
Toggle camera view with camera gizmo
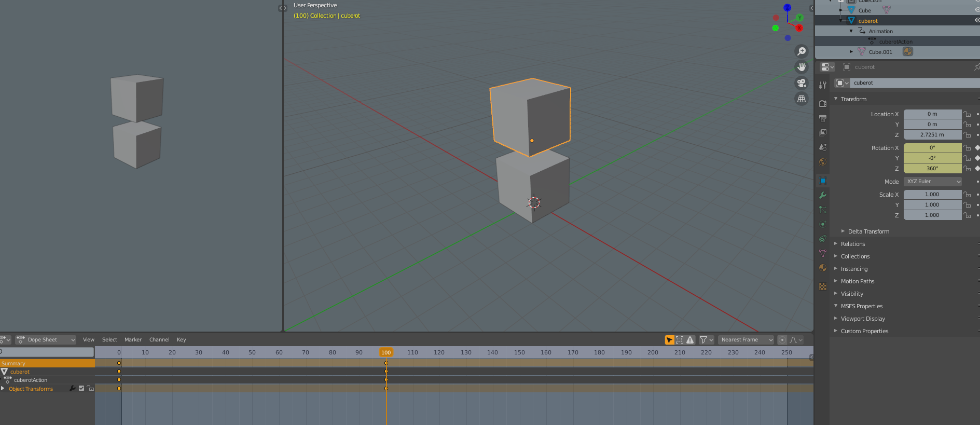[802, 83]
